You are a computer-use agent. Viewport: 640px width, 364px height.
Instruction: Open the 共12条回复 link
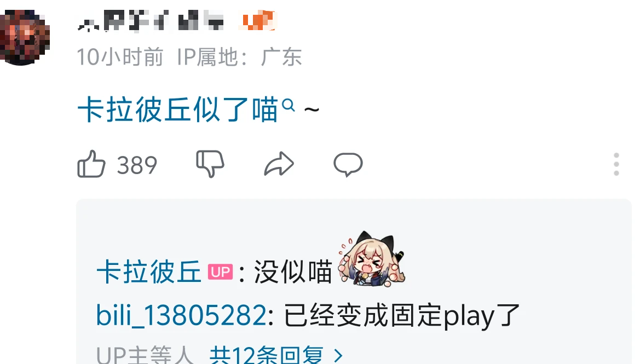[x=267, y=355]
